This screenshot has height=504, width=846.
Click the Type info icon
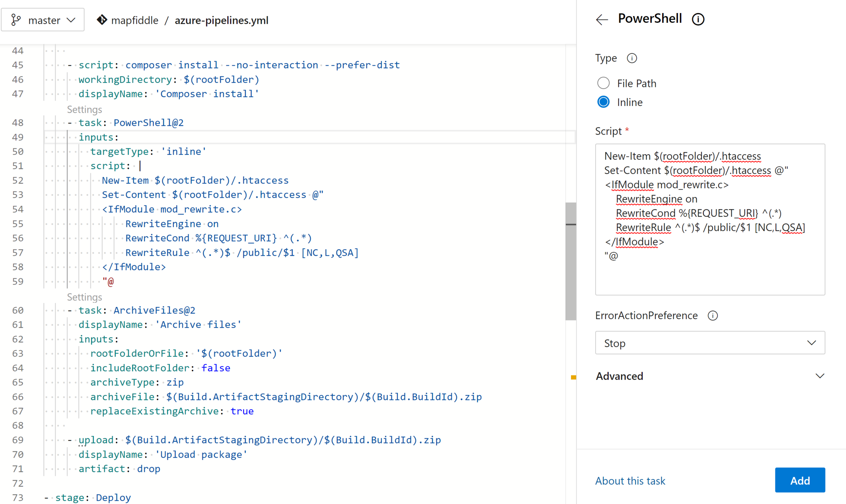pos(632,58)
